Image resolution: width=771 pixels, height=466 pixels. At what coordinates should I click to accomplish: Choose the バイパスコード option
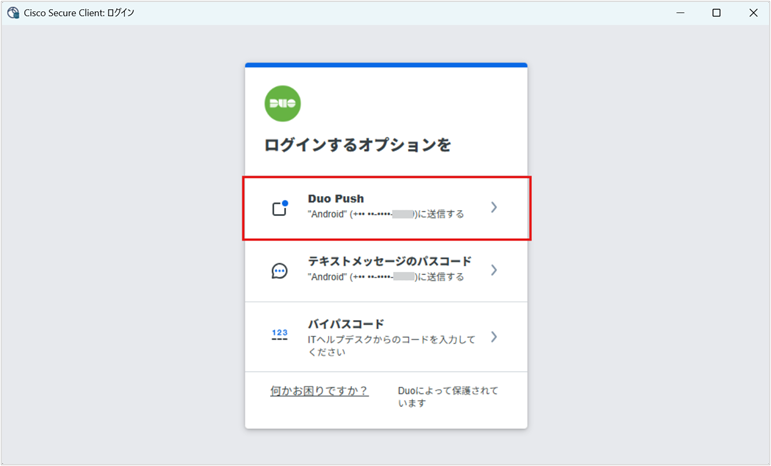click(x=386, y=337)
